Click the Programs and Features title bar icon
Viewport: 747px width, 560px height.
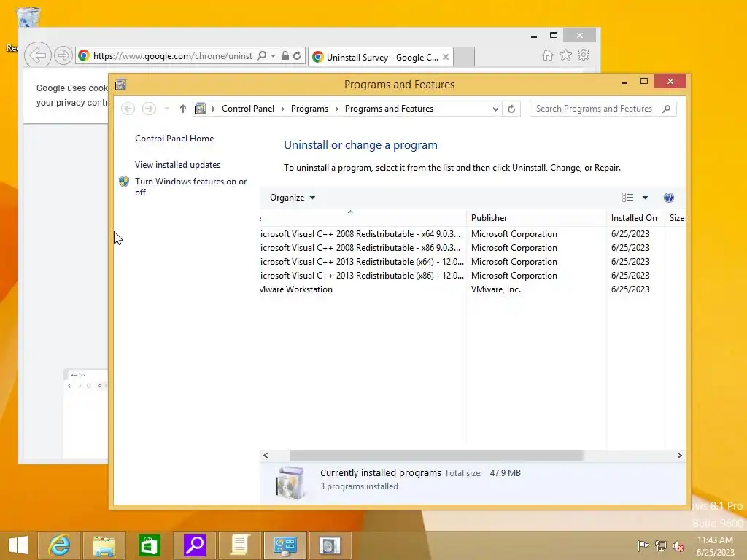[120, 85]
